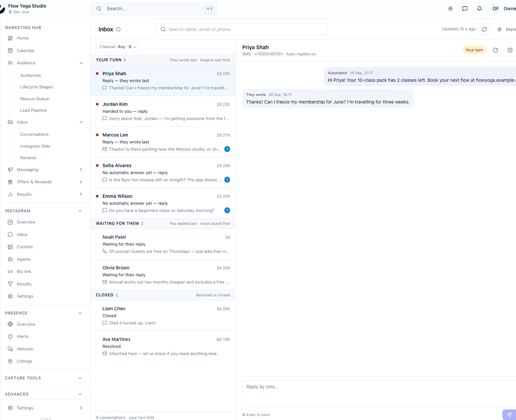The image size is (516, 420).
Task: Open the notifications bell
Action: pyautogui.click(x=479, y=9)
